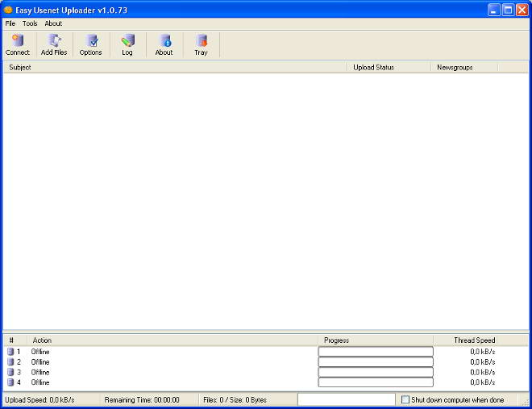
Task: Click the # column header
Action: 15,340
